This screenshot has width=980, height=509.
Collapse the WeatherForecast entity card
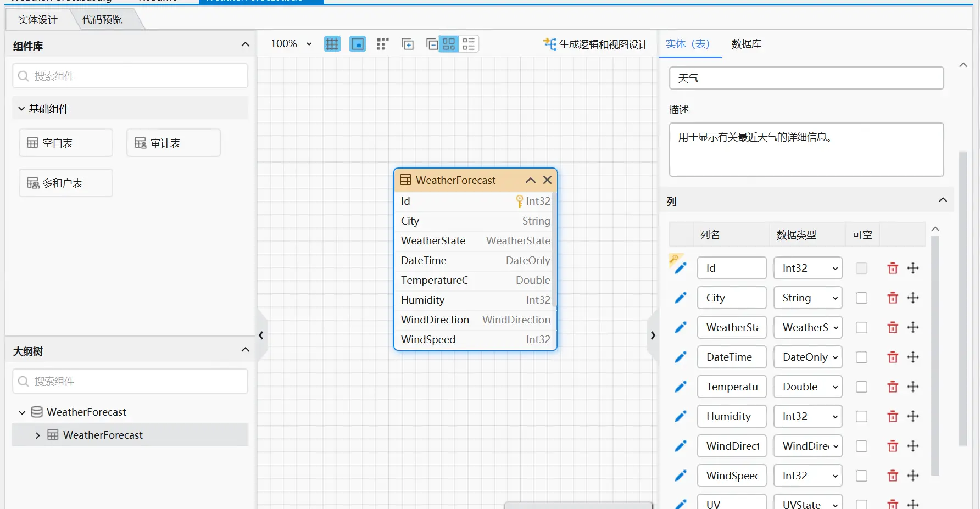click(530, 180)
